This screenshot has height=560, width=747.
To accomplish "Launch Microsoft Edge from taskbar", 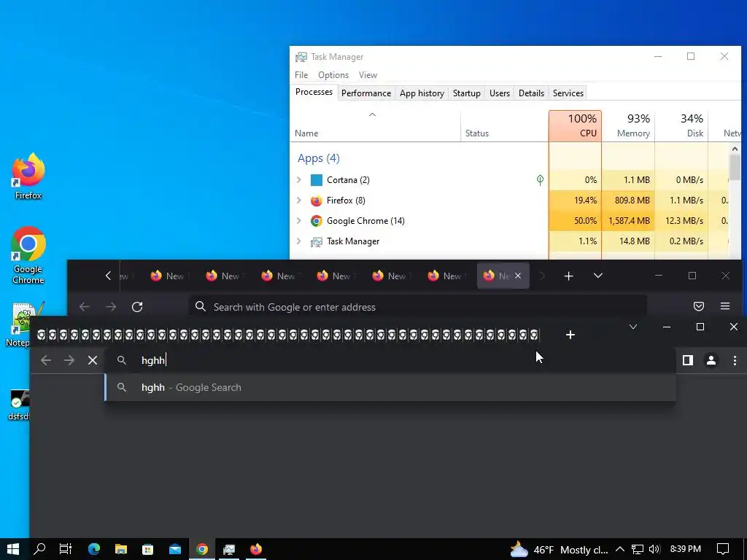I will [94, 549].
